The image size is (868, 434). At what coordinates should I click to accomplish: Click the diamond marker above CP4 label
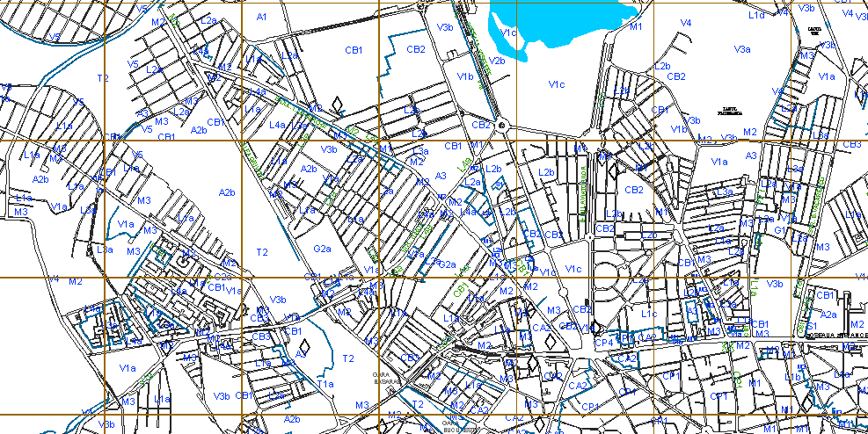596,327
